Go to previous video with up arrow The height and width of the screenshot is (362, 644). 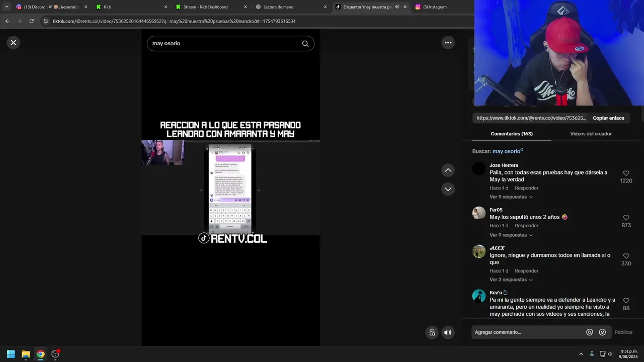coord(448,170)
